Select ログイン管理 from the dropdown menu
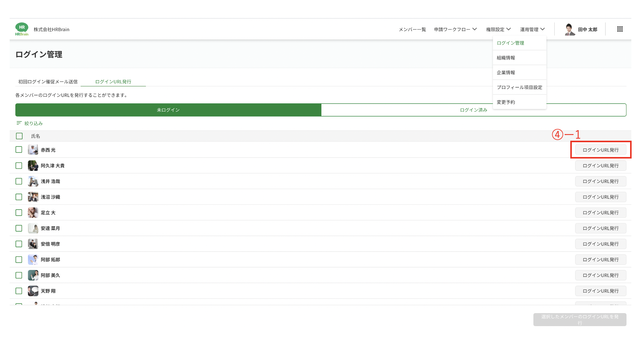The image size is (644, 340). click(x=520, y=43)
